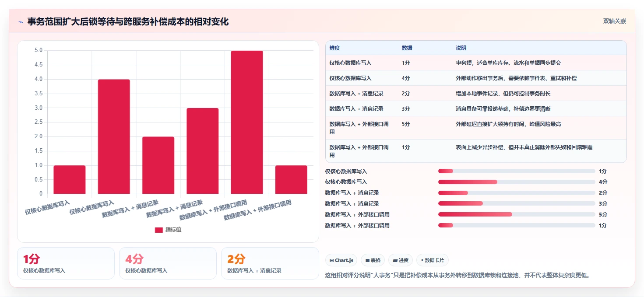Click the progress bar labeled 4分
Viewport: 644px width, 297px height.
click(x=517, y=182)
